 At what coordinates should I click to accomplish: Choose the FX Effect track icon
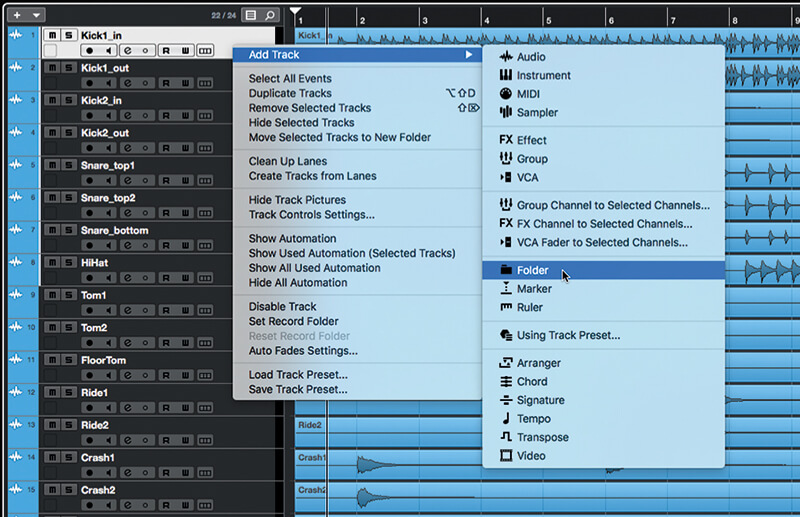click(506, 140)
